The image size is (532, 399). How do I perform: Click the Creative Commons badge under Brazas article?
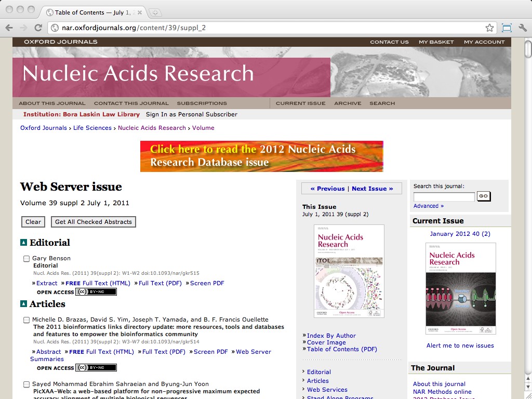pos(96,367)
